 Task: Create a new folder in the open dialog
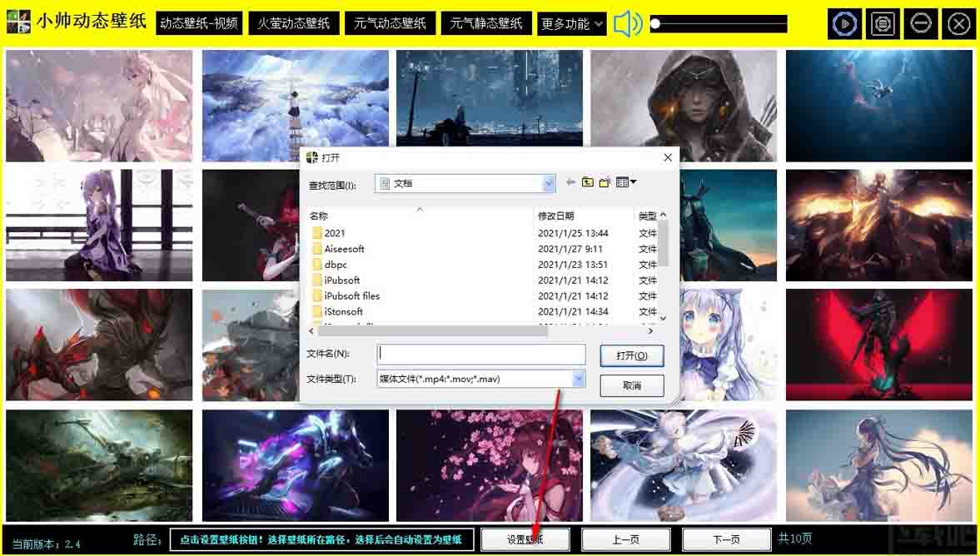pos(604,182)
